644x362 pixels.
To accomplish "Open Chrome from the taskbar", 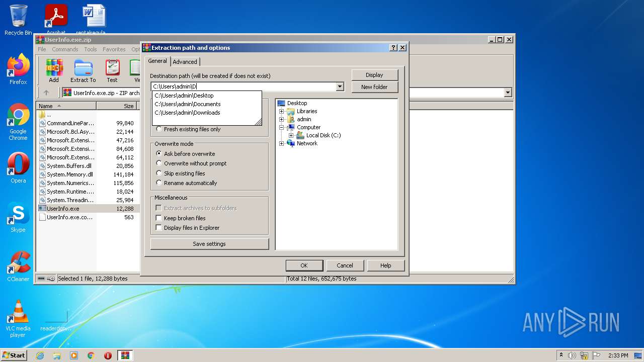I will pyautogui.click(x=91, y=355).
